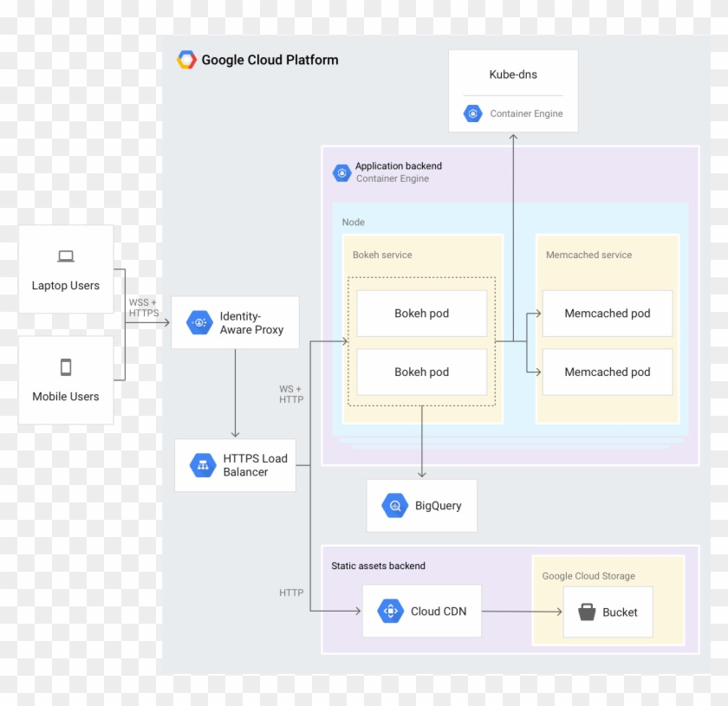728x706 pixels.
Task: Click the Node label
Action: click(354, 223)
